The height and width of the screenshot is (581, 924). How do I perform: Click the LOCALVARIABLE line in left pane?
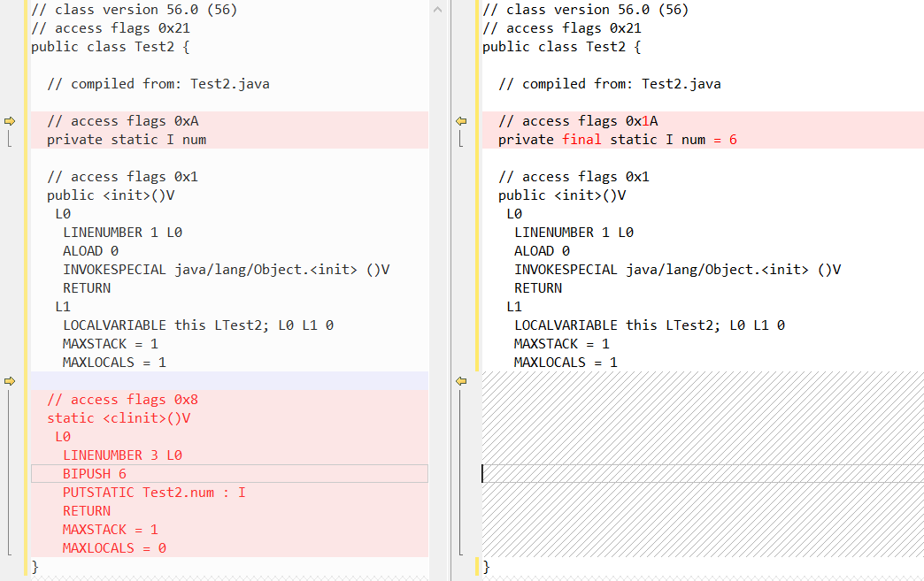point(198,325)
